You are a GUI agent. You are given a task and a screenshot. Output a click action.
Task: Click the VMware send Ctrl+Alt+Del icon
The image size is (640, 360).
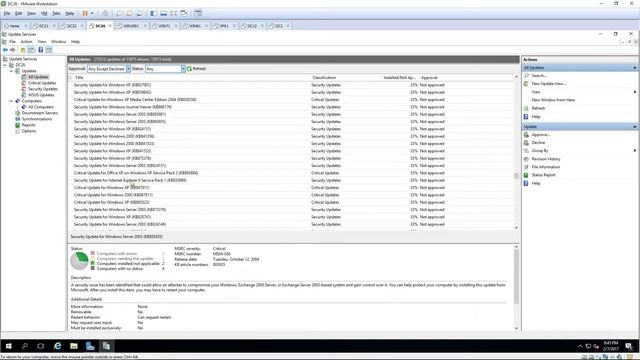pos(105,13)
